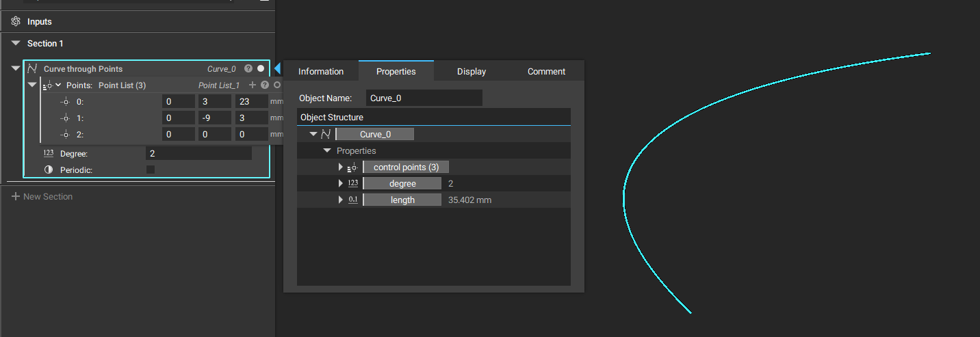Image resolution: width=980 pixels, height=337 pixels.
Task: Click the point icon for row 0
Action: point(66,101)
